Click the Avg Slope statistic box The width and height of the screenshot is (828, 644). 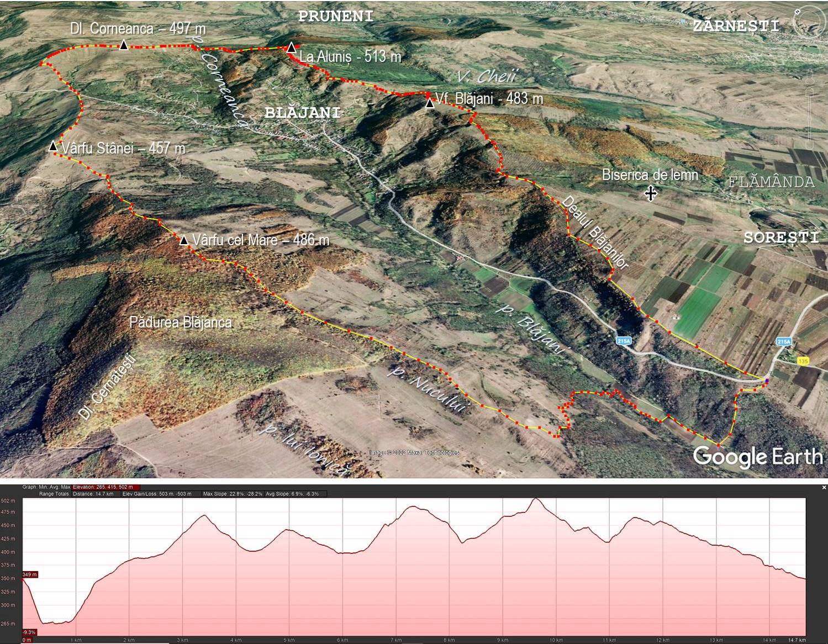pyautogui.click(x=292, y=494)
